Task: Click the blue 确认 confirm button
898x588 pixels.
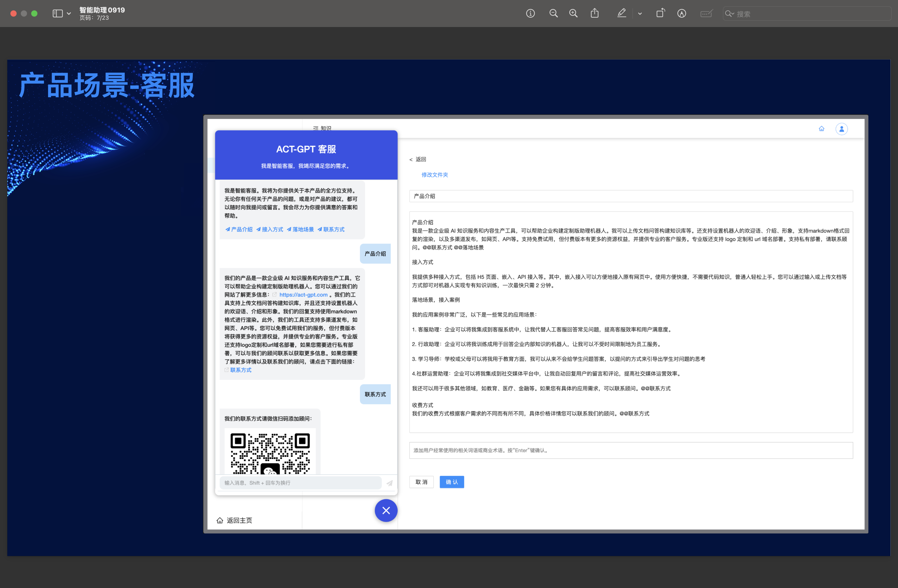Action: coord(451,482)
